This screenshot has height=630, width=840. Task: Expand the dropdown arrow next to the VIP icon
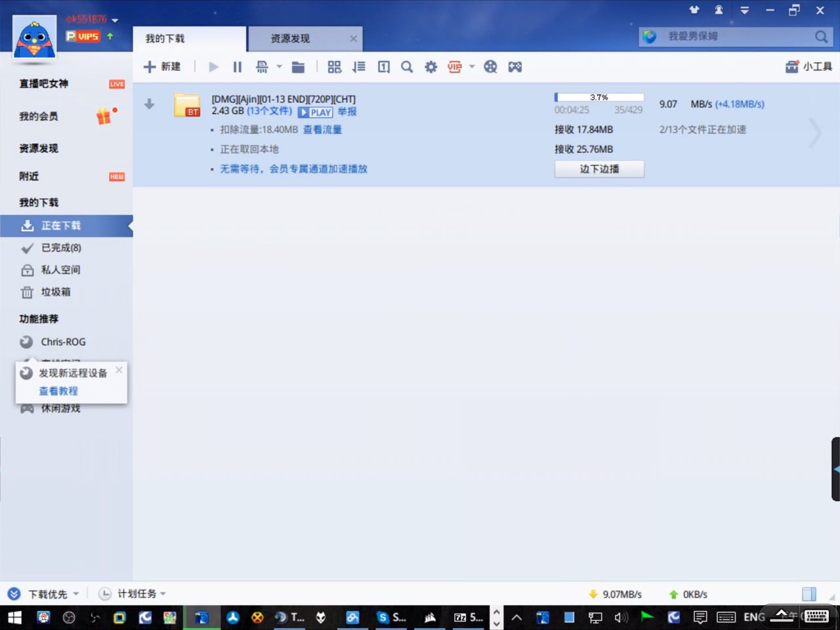(x=472, y=67)
